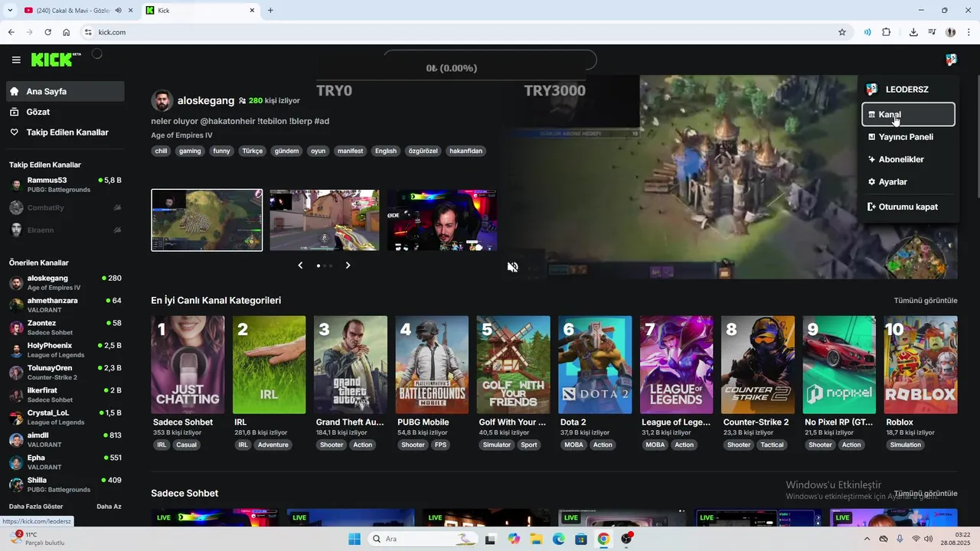Click MOBA tag under Dota 2

pyautogui.click(x=573, y=445)
